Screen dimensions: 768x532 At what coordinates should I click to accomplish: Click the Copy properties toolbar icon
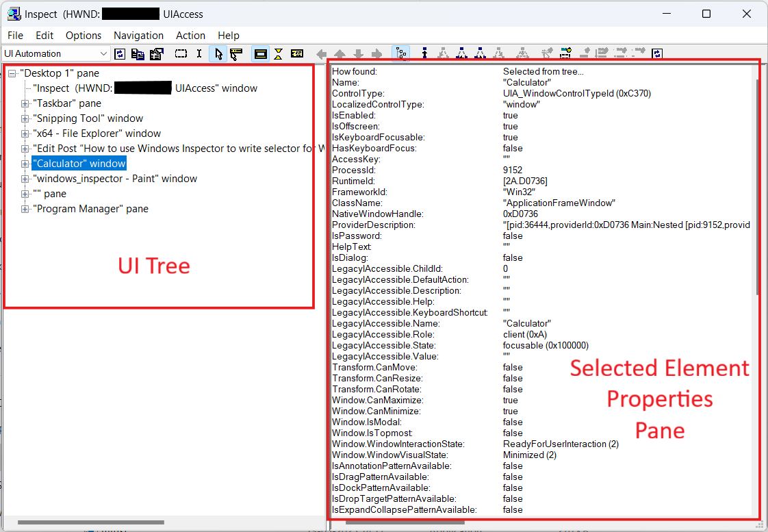(x=138, y=53)
